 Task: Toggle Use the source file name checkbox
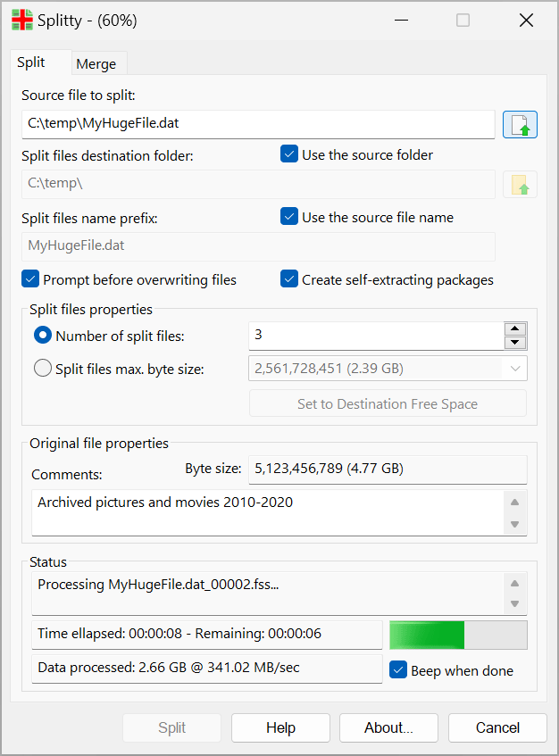point(289,217)
